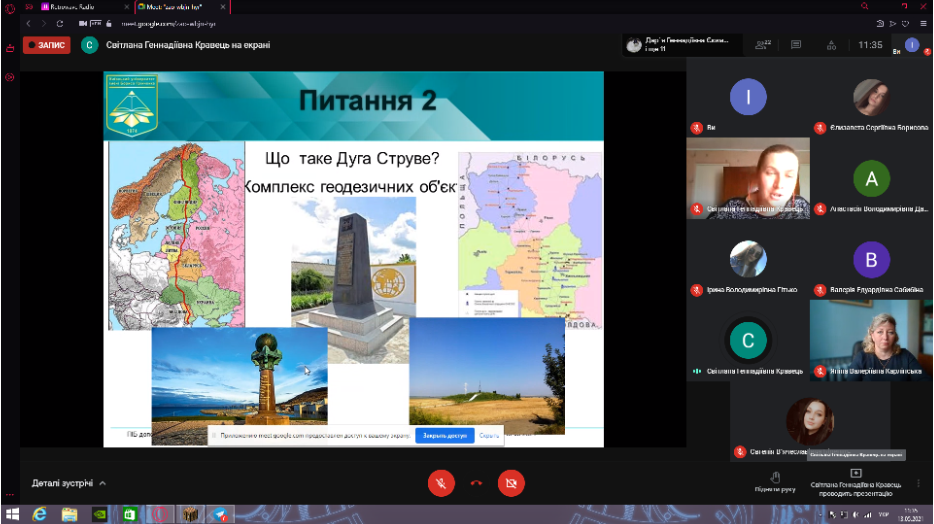Open Internet Explorer from the taskbar
The image size is (934, 524).
coord(40,514)
